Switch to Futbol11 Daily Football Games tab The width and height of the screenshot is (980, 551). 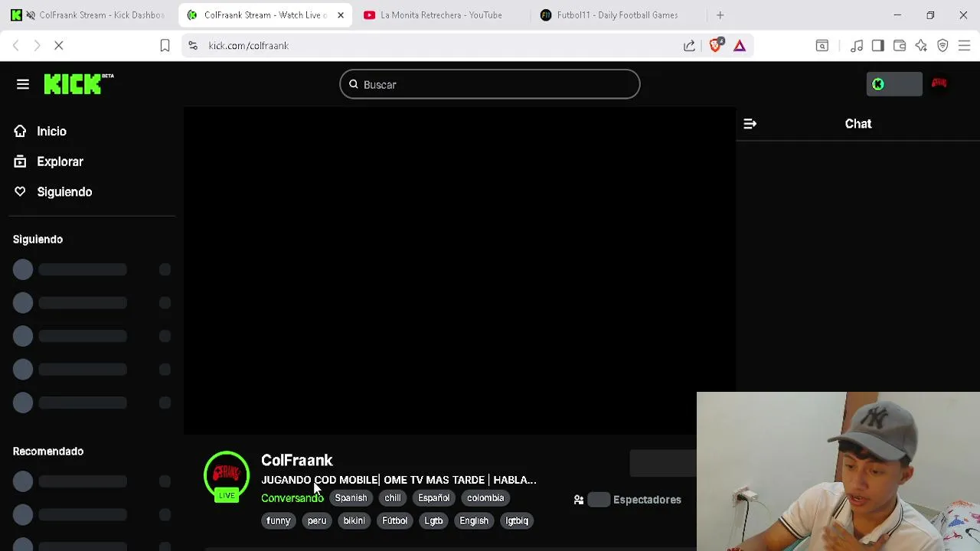[x=617, y=15]
